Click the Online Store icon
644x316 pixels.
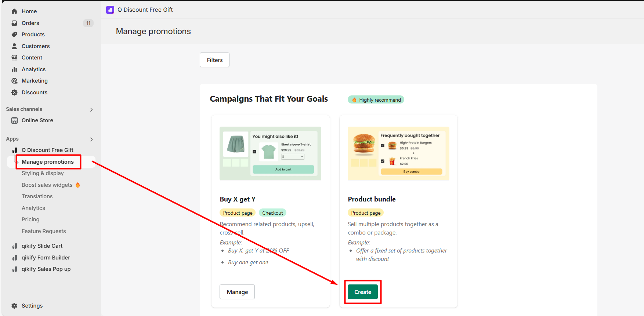[14, 120]
